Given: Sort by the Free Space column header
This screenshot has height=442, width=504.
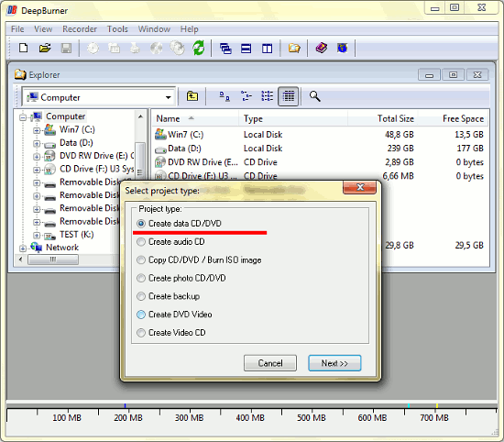Looking at the screenshot, I should tap(454, 118).
